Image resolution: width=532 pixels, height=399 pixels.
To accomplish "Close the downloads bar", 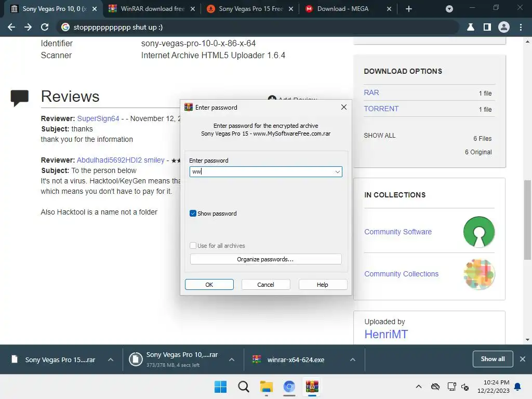I will [x=523, y=359].
